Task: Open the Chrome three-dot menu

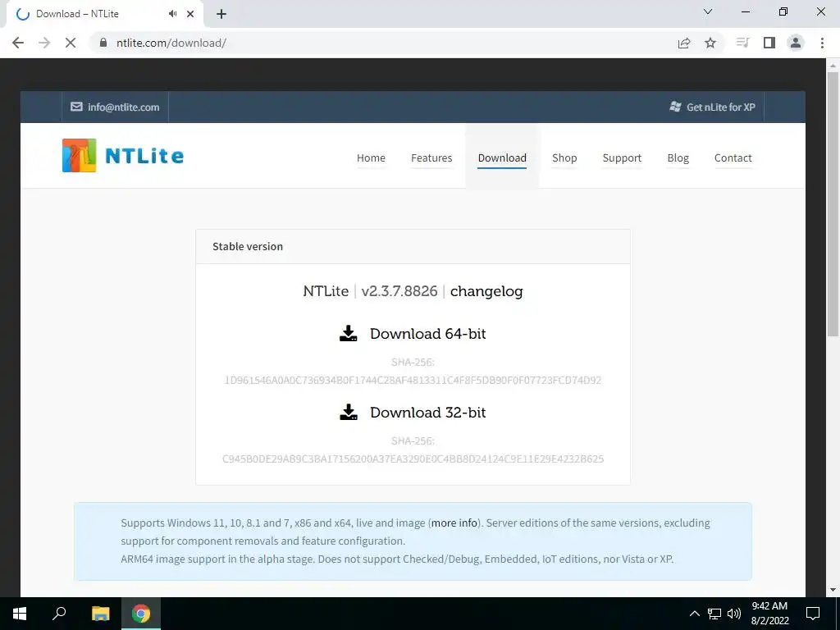Action: pos(822,43)
